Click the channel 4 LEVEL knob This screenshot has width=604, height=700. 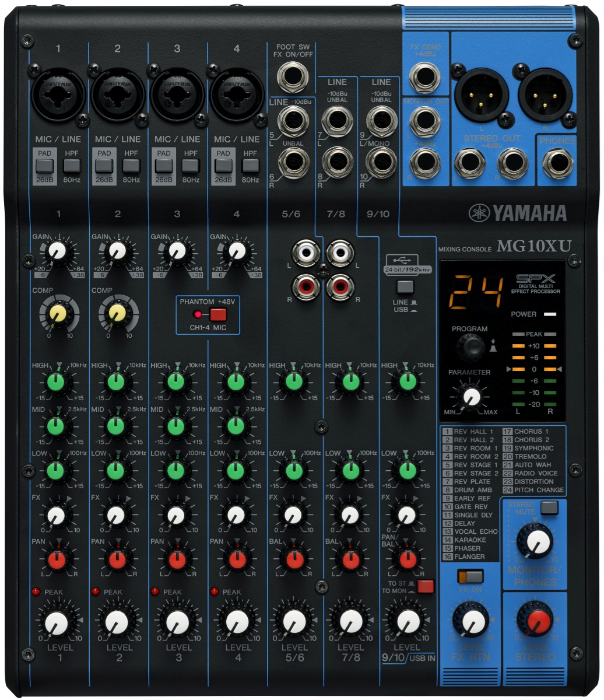(x=237, y=623)
